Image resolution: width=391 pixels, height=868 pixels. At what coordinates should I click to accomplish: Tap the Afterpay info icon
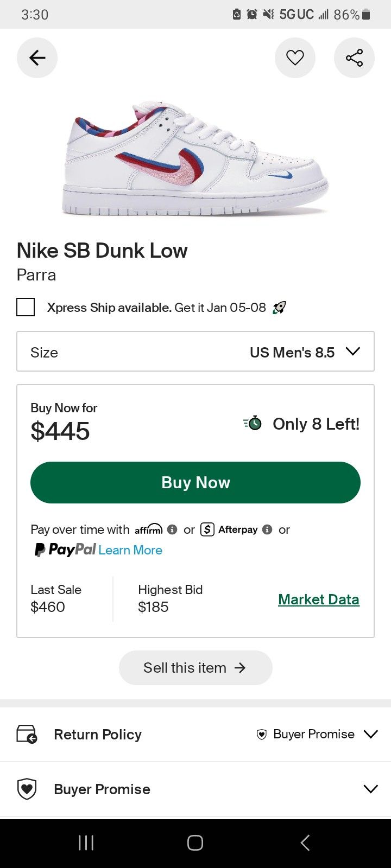[x=267, y=529]
